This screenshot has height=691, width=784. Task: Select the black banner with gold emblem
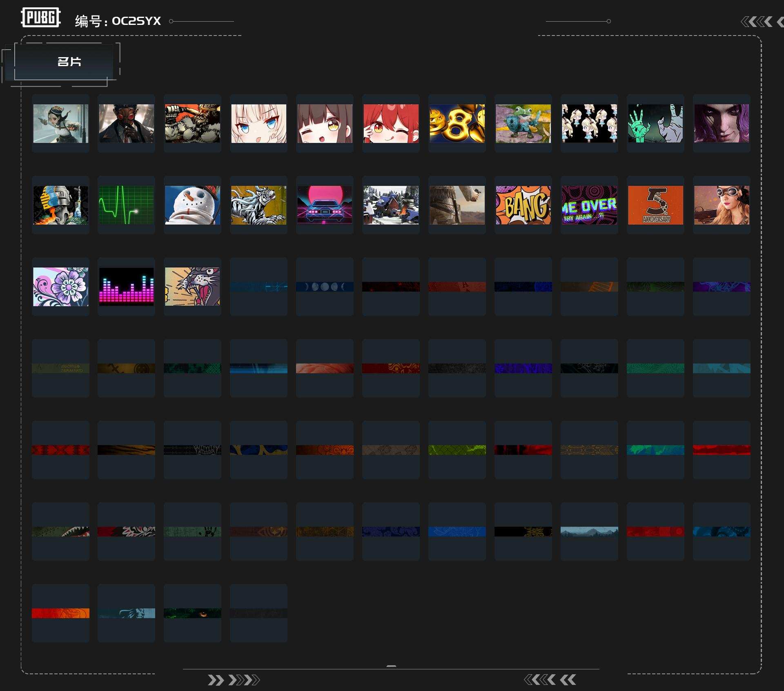[523, 531]
